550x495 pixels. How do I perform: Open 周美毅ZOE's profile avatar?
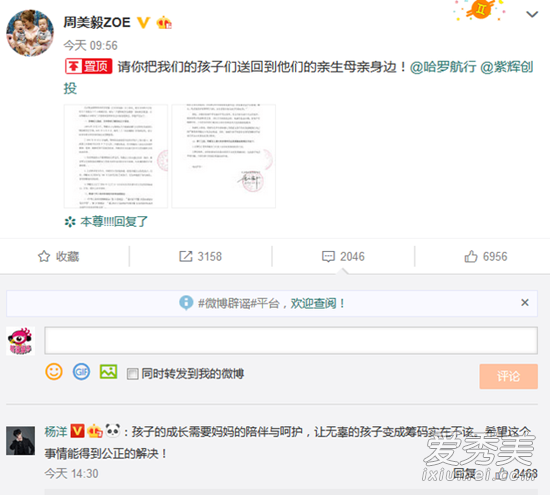point(30,33)
